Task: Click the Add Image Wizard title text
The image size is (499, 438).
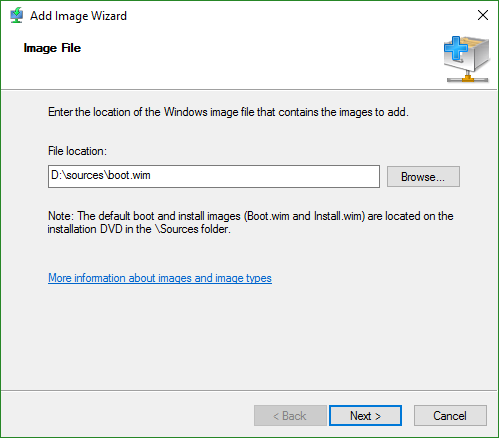Action: 78,16
